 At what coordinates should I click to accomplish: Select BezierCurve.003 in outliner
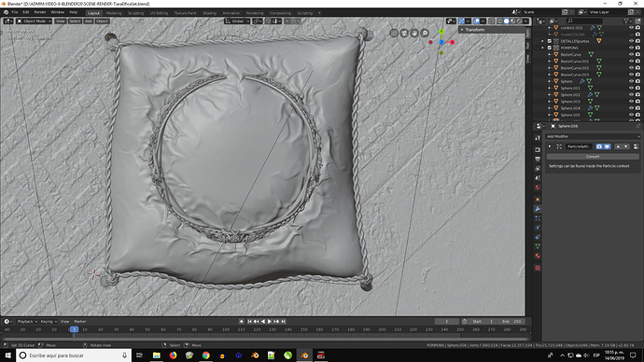[x=575, y=75]
